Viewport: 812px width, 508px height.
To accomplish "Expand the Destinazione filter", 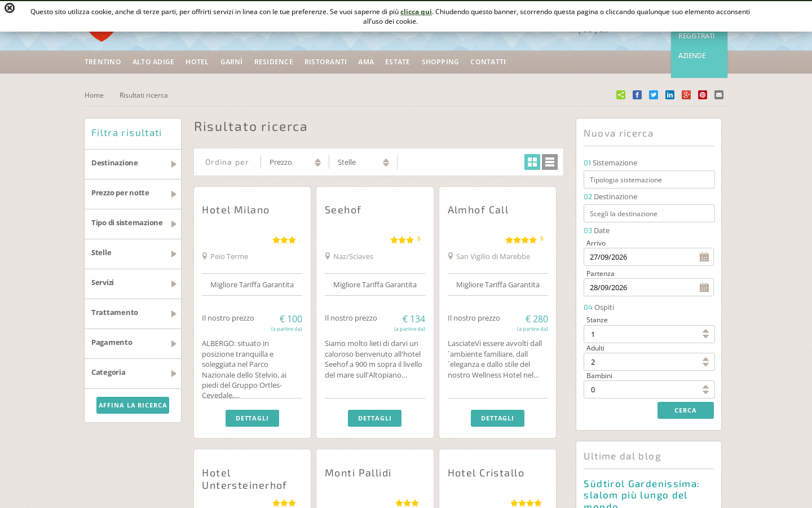I will (x=133, y=164).
